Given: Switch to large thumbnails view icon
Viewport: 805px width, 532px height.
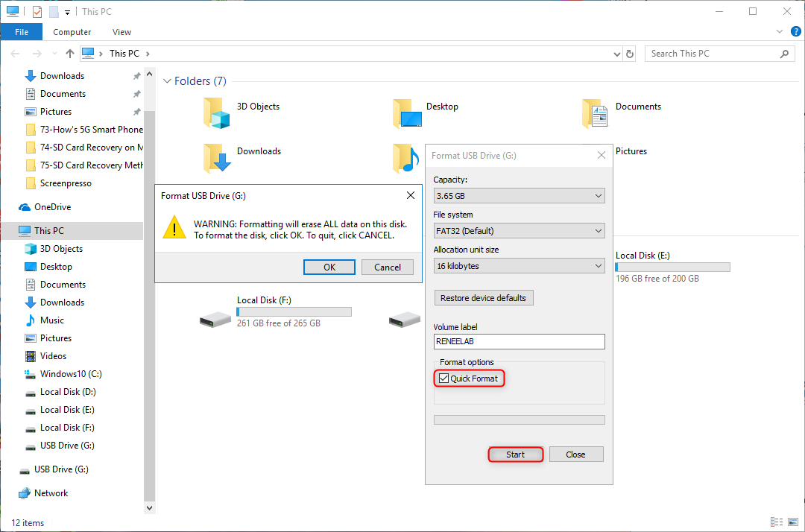Looking at the screenshot, I should click(x=792, y=523).
